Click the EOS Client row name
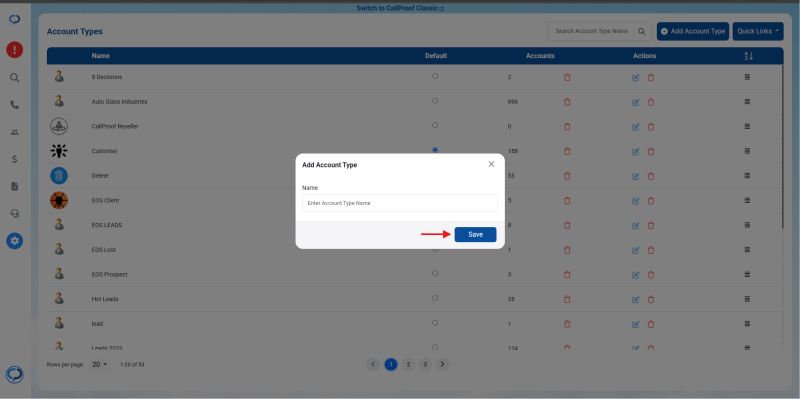This screenshot has height=399, width=800. (105, 201)
